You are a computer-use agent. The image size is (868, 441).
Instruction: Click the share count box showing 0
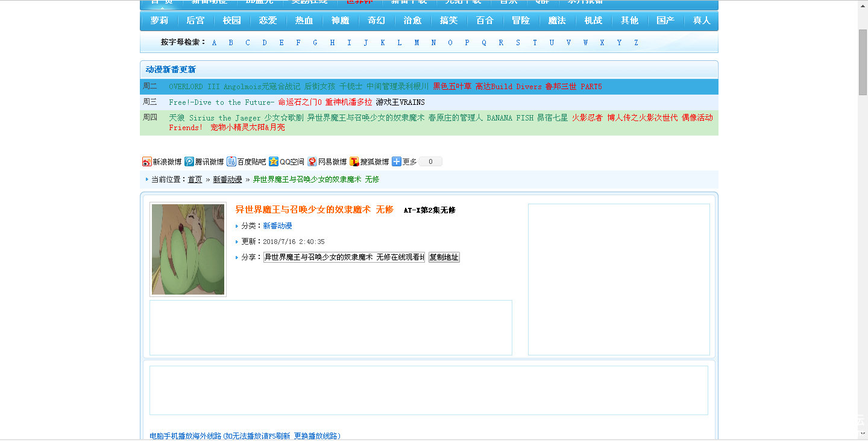(x=430, y=161)
